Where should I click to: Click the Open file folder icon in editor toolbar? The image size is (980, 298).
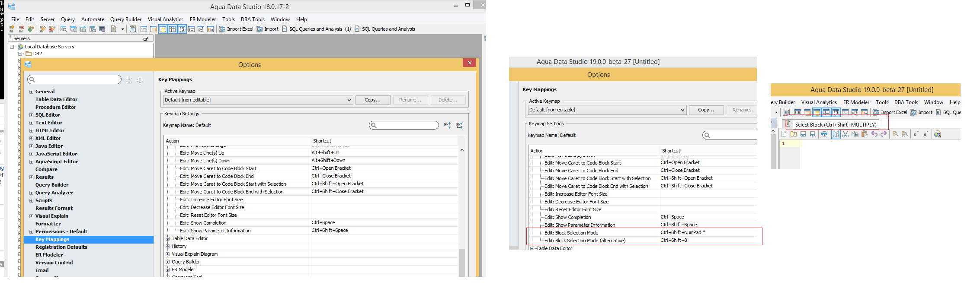[x=794, y=134]
